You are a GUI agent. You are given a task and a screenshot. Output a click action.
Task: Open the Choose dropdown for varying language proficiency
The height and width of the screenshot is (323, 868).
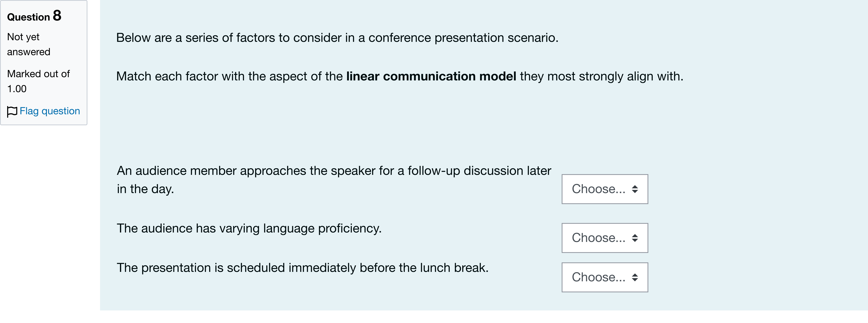(604, 238)
